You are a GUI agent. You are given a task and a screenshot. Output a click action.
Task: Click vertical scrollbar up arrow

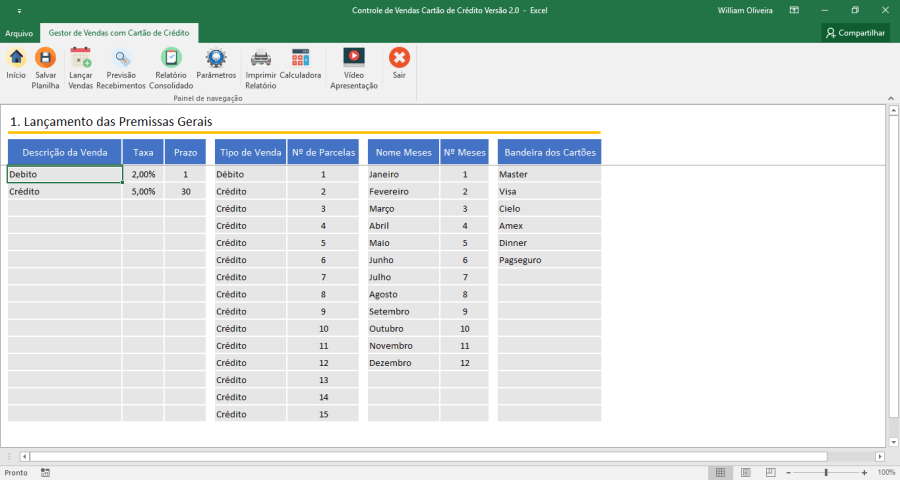[893, 111]
